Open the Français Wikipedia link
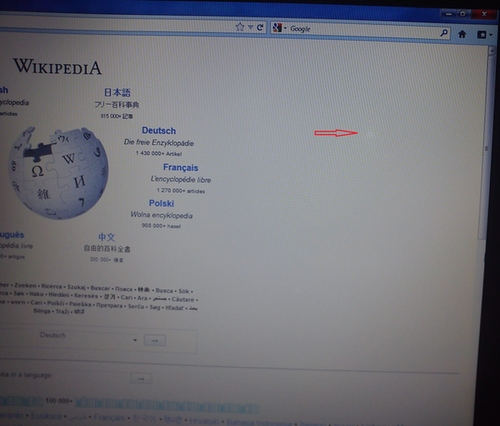 click(x=181, y=167)
